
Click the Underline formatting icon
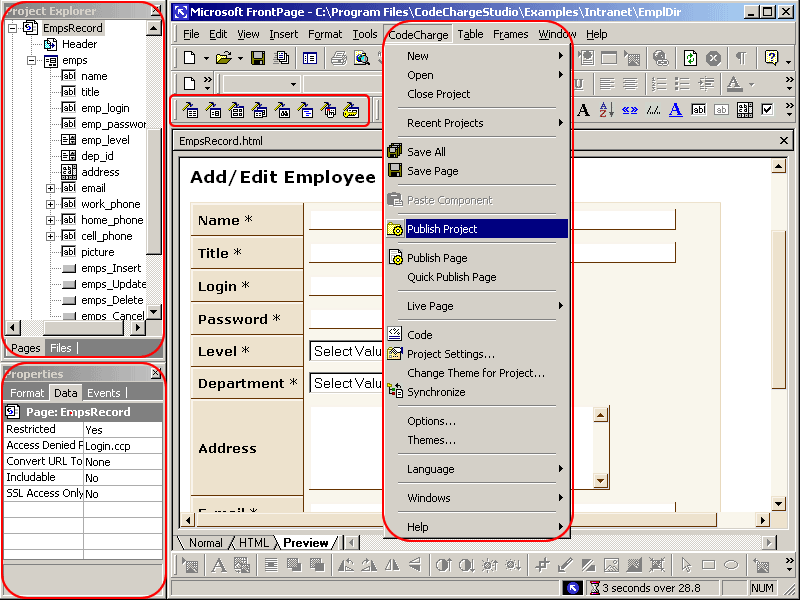click(578, 83)
